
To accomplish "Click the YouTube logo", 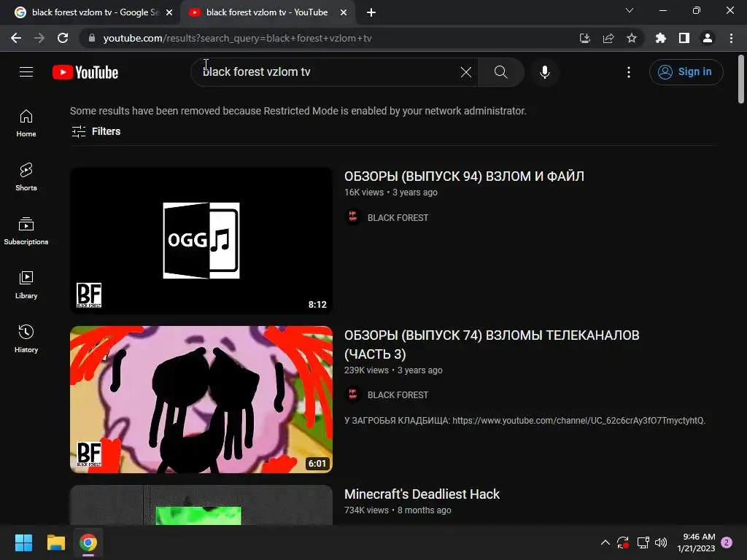I will 85,72.
